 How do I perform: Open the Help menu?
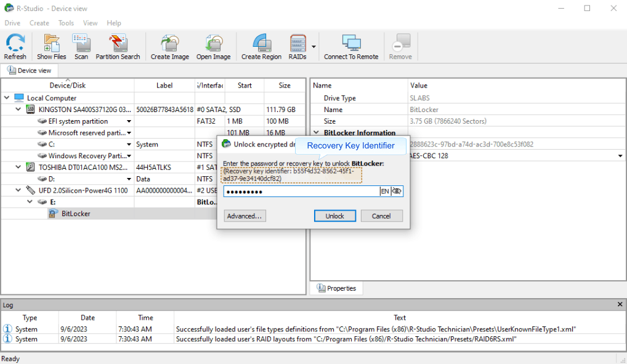tap(113, 23)
